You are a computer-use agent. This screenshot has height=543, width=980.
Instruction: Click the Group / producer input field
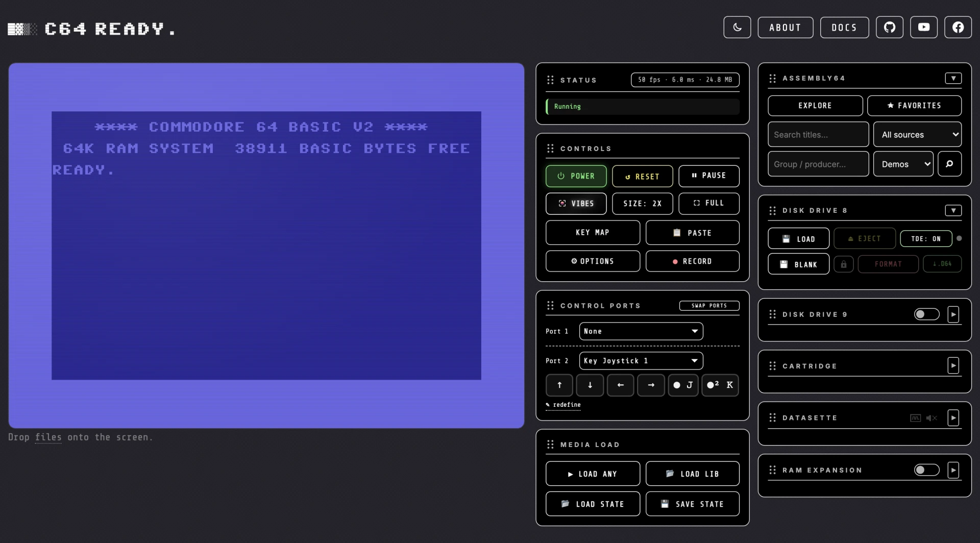pos(818,164)
